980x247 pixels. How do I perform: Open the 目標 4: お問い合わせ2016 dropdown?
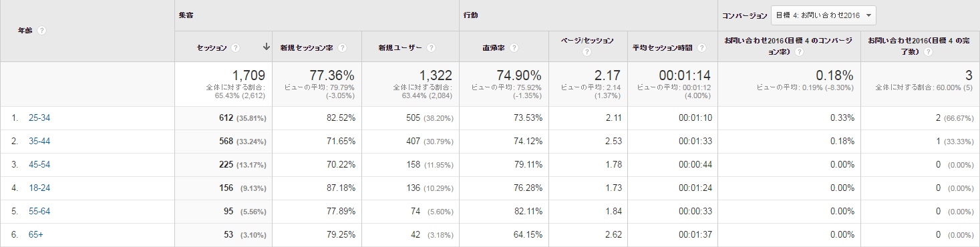[x=822, y=15]
